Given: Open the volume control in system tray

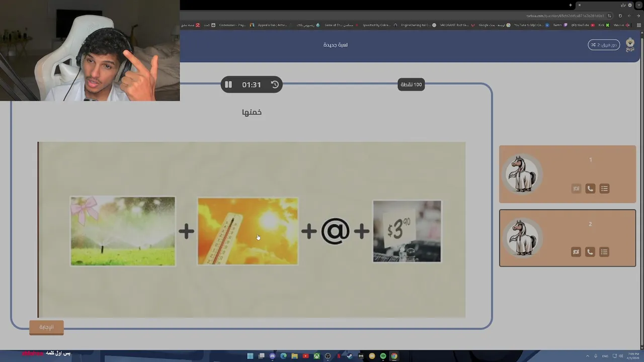Looking at the screenshot, I should click(x=621, y=356).
